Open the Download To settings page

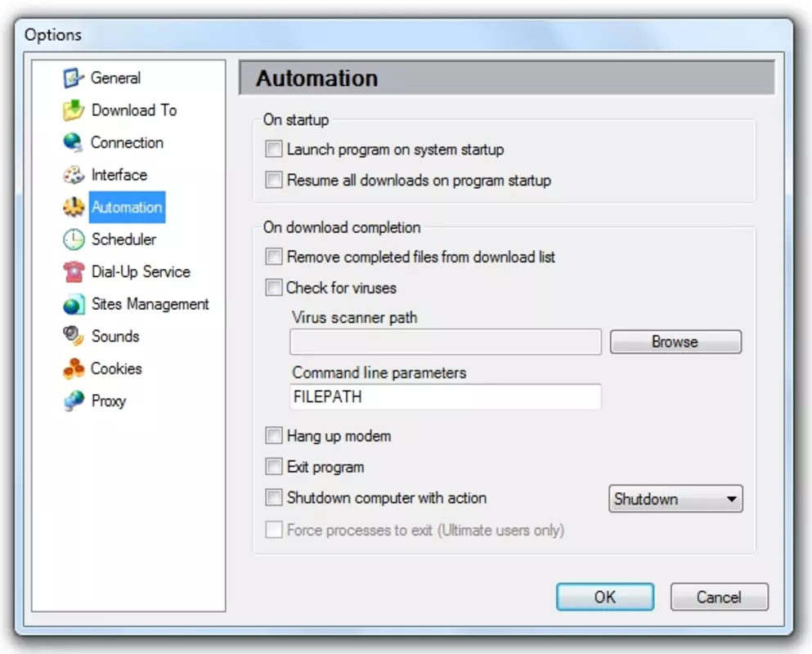[134, 110]
